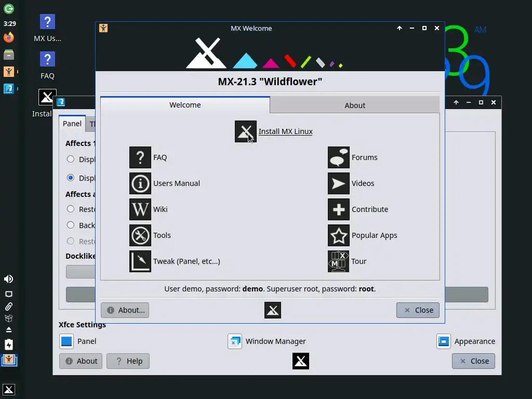This screenshot has width=532, height=399.
Task: Click the short gray button beneath the Docklike heading
Action: pyautogui.click(x=81, y=272)
